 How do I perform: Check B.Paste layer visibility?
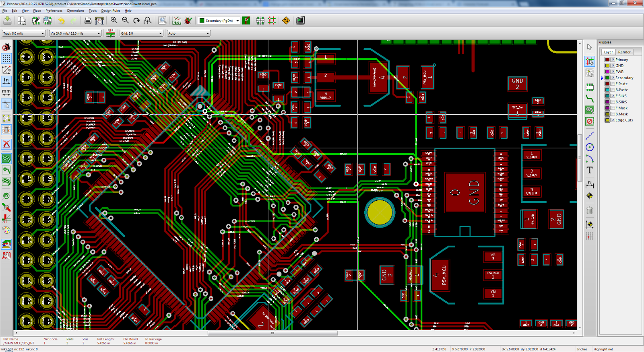(x=613, y=90)
